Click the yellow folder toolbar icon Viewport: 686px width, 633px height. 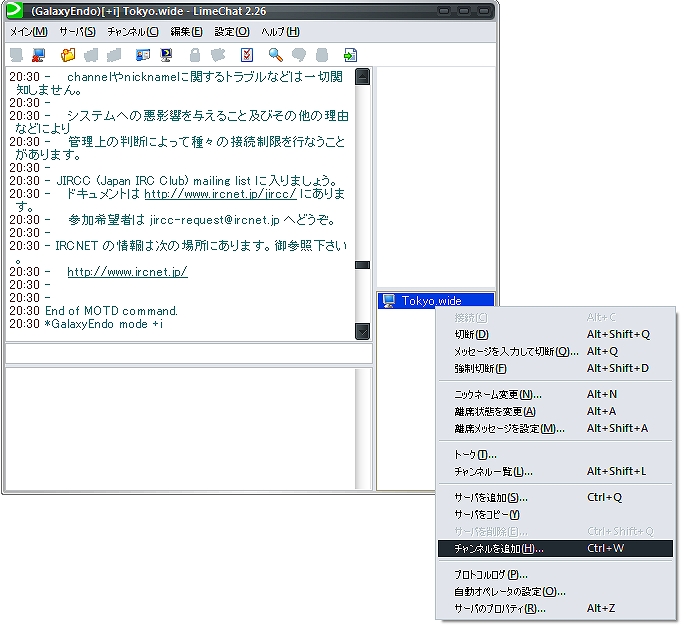coord(68,55)
